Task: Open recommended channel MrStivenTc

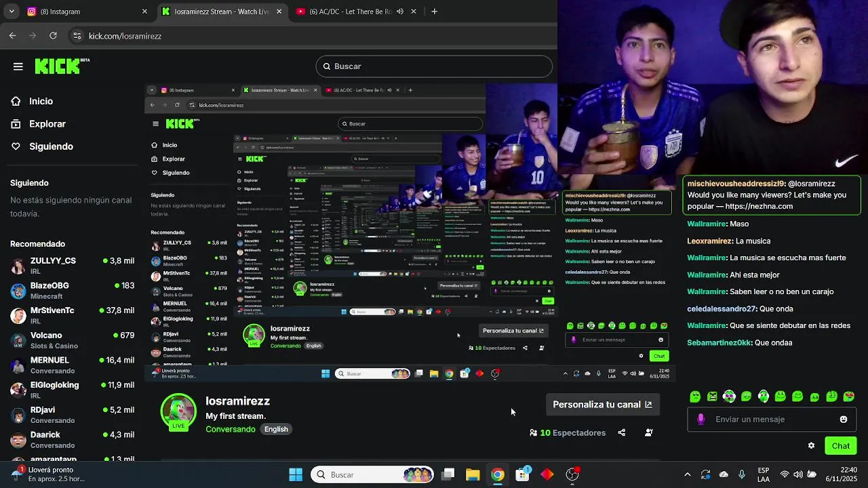Action: (72, 315)
